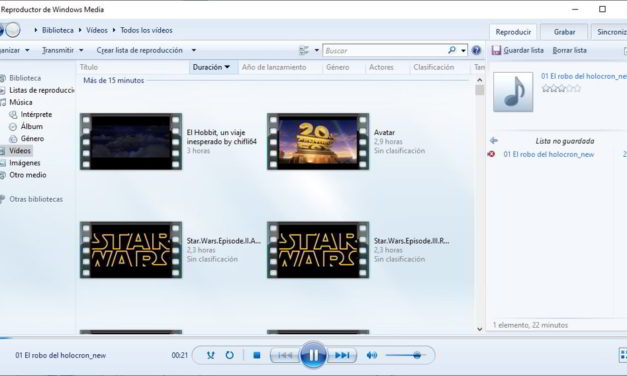The height and width of the screenshot is (376, 627).
Task: Switch to the Reproducir tab
Action: [513, 32]
